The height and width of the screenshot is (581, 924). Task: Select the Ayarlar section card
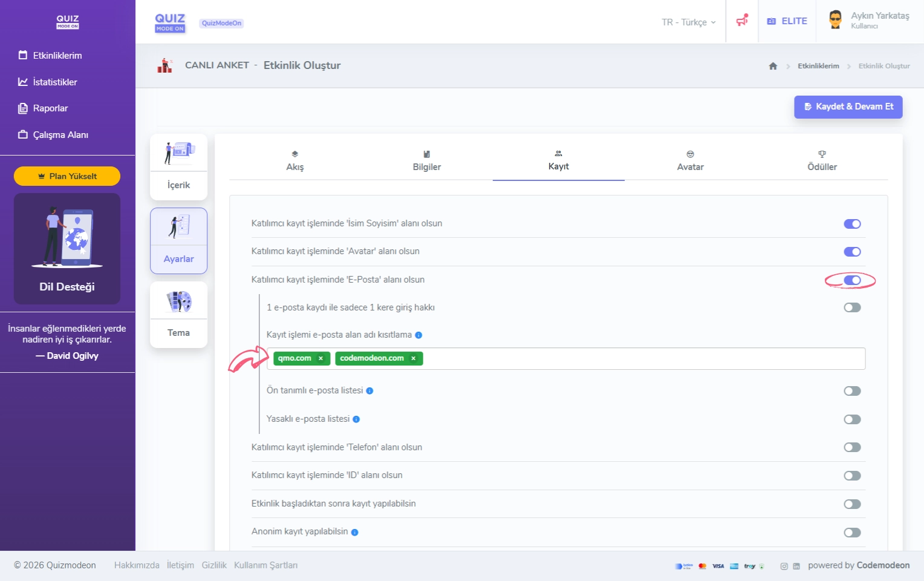(x=178, y=241)
